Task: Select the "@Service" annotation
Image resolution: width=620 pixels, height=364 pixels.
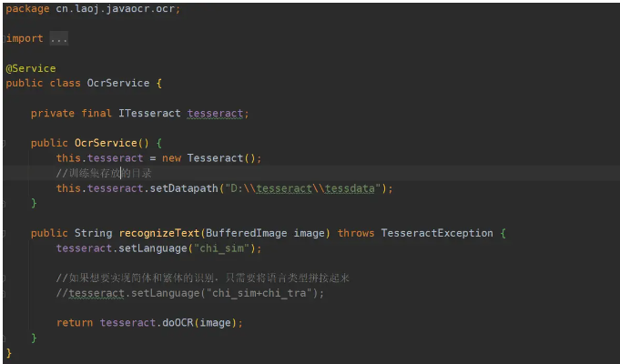Action: pos(31,68)
